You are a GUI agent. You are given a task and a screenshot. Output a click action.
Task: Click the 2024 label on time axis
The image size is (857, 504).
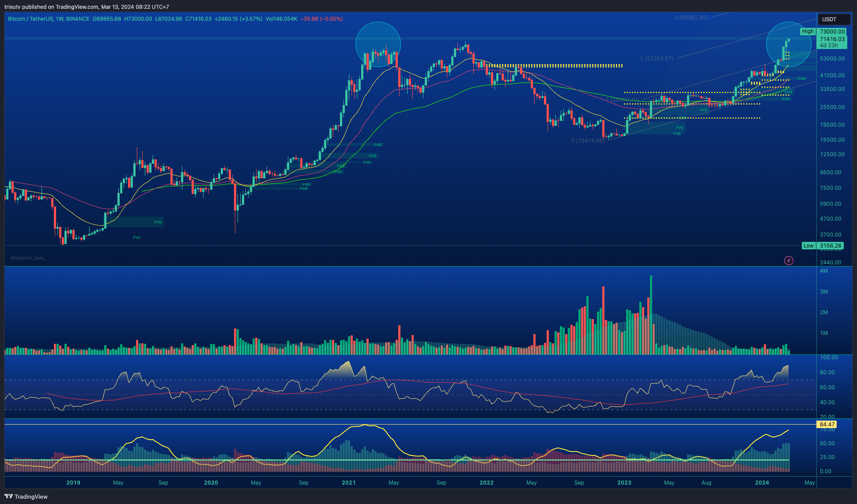tap(762, 483)
